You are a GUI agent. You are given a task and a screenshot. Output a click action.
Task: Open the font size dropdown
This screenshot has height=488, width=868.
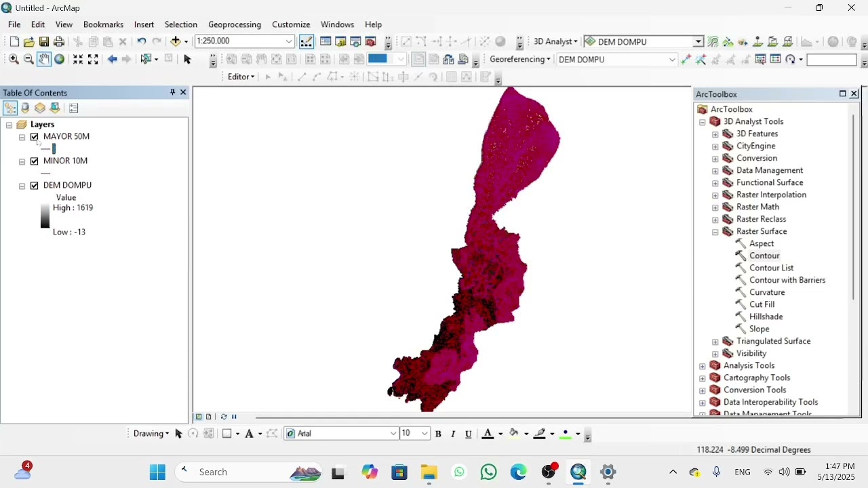point(425,434)
